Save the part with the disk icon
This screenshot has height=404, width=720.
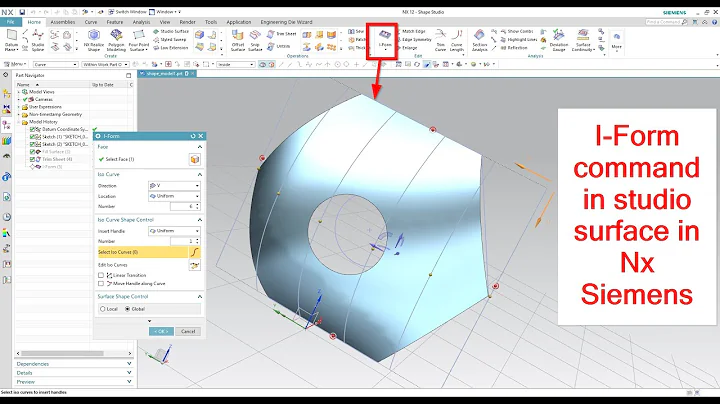(22, 12)
